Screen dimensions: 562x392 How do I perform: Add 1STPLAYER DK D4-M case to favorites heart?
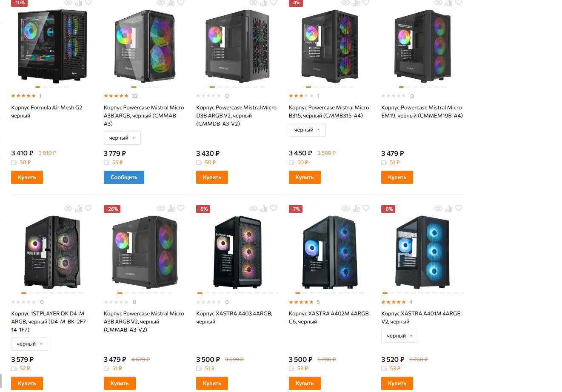pyautogui.click(x=88, y=209)
